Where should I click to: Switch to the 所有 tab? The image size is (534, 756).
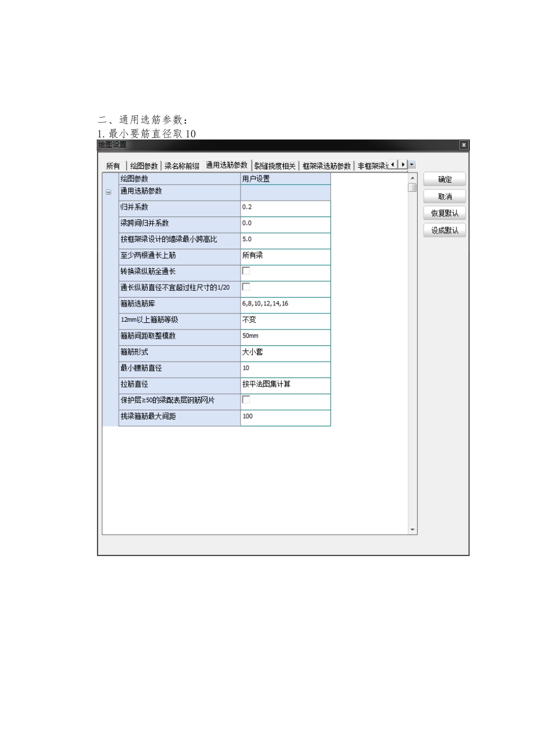[113, 166]
